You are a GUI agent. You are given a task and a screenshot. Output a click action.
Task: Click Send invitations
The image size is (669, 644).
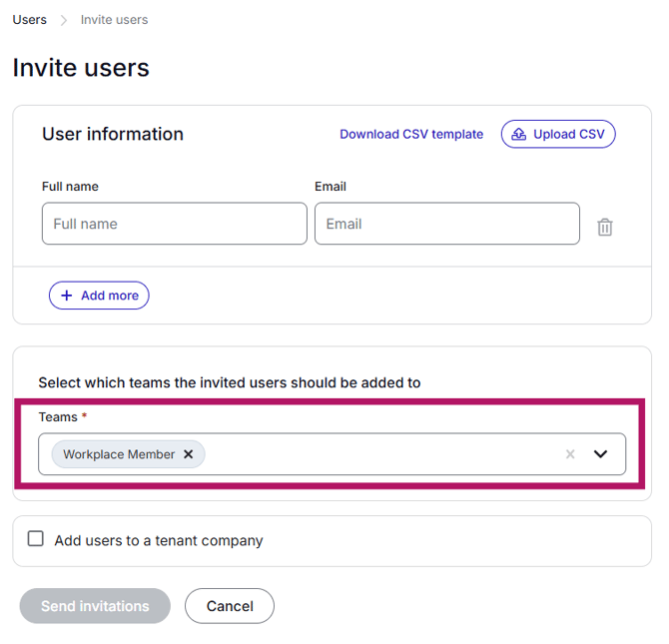click(95, 606)
